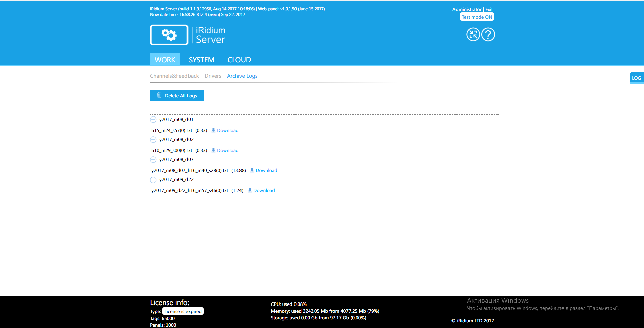Download h10_m29_s00(0).txt log file
This screenshot has width=644, height=328.
click(x=228, y=150)
